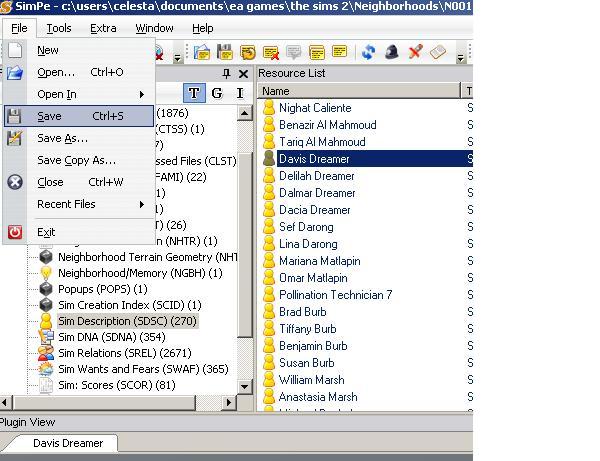Screen dimensions: 600x461
Task: Choose Save from the File menu
Action: point(79,116)
